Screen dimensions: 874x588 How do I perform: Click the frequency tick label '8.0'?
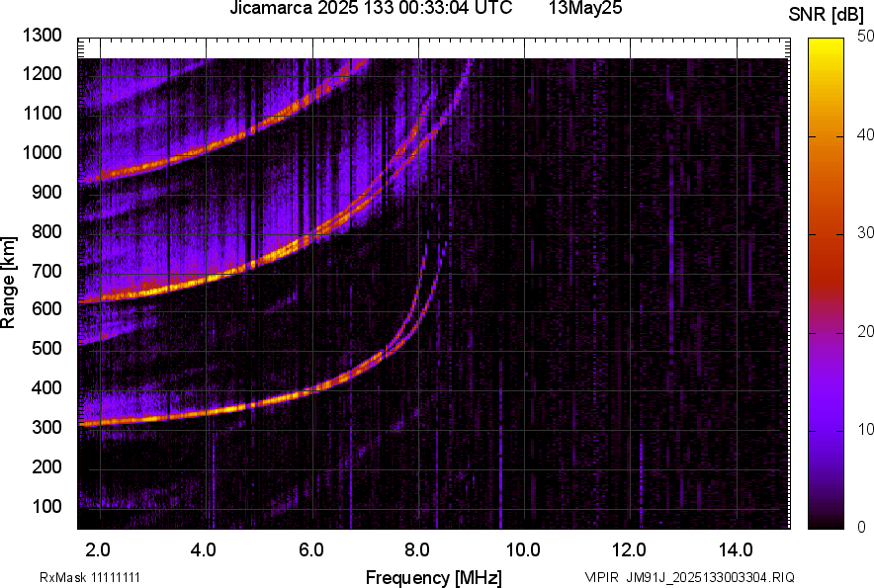tap(417, 550)
